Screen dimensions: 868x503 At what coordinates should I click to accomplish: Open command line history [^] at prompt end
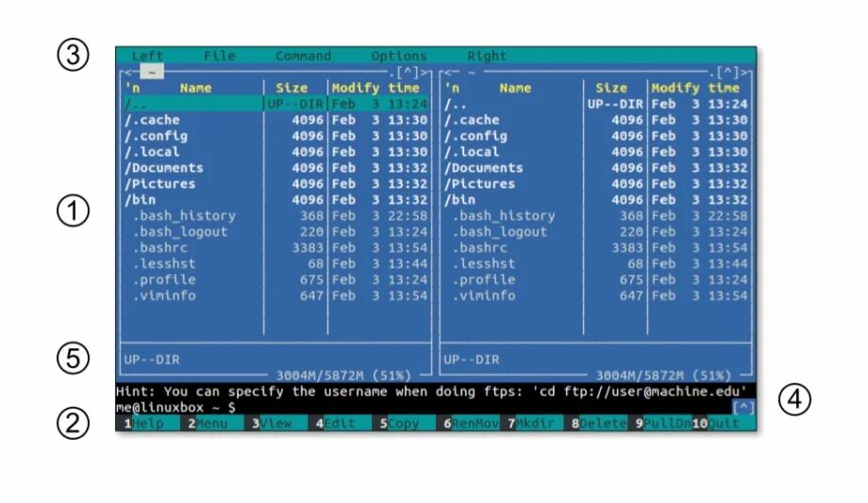click(x=743, y=408)
